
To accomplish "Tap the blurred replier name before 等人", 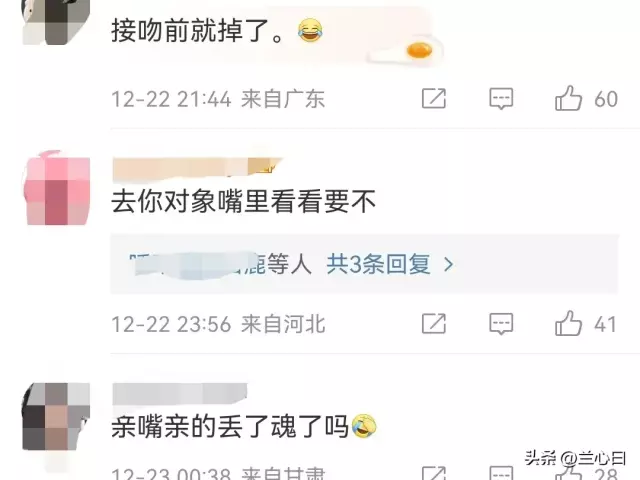I will [x=198, y=264].
